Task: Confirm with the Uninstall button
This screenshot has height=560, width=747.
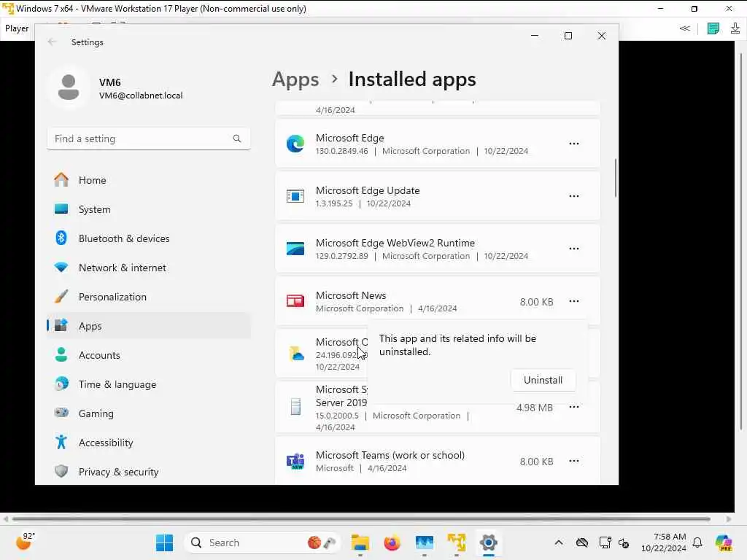Action: (x=543, y=380)
